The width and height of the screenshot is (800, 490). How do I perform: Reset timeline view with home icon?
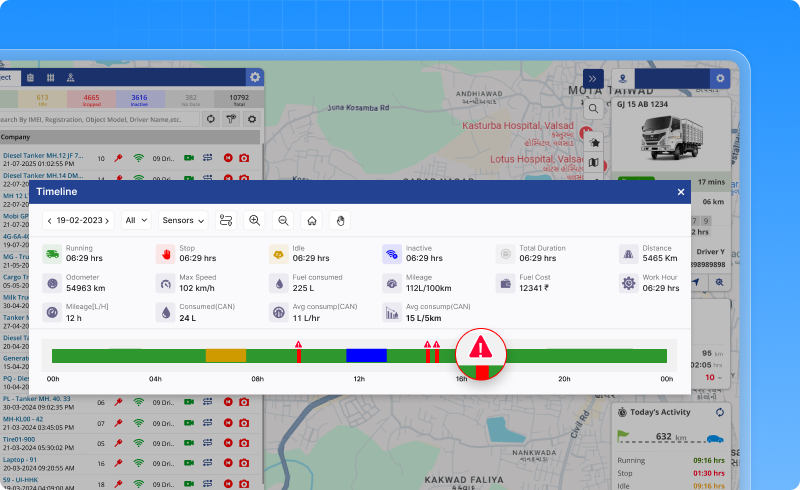312,220
